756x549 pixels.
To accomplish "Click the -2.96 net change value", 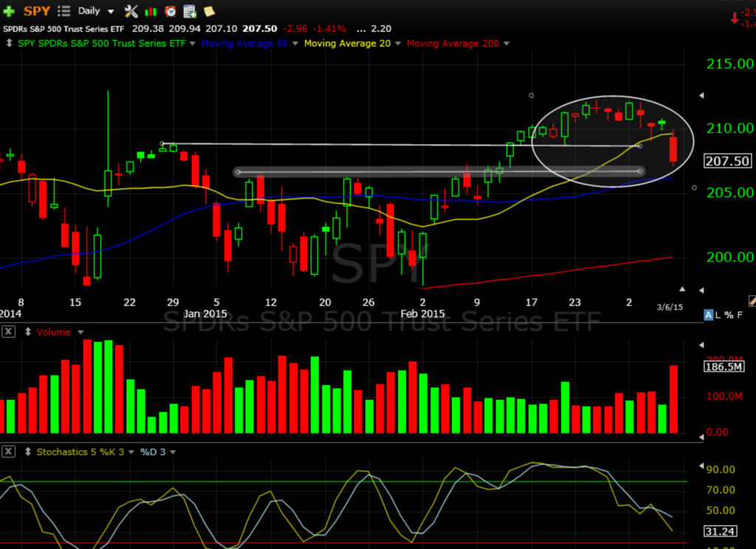I will coord(295,29).
